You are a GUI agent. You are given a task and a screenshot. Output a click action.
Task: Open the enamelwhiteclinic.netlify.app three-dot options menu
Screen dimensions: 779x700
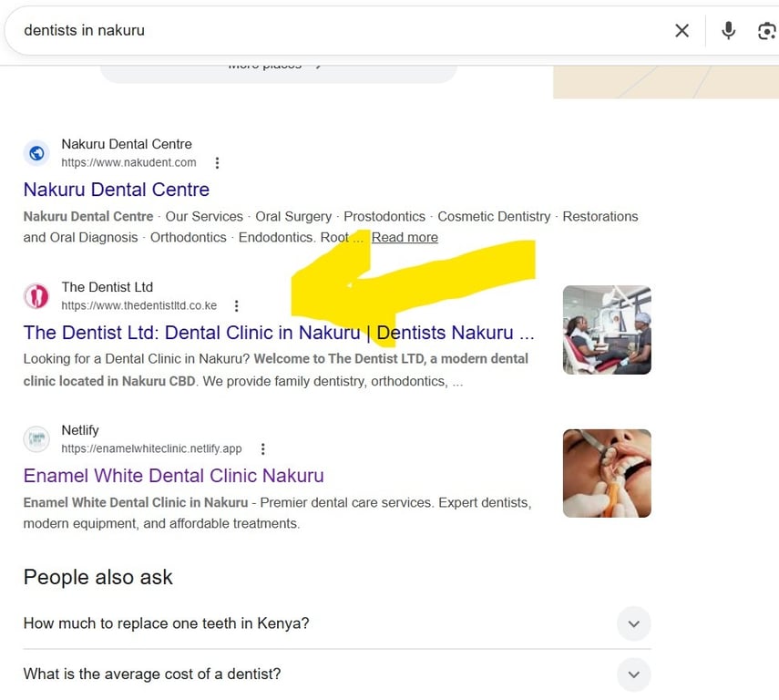262,449
